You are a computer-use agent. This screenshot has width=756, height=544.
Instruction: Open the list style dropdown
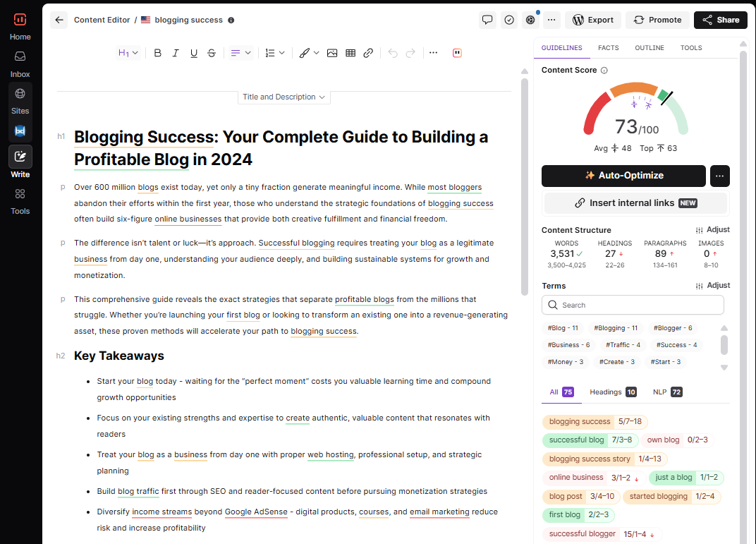point(274,52)
